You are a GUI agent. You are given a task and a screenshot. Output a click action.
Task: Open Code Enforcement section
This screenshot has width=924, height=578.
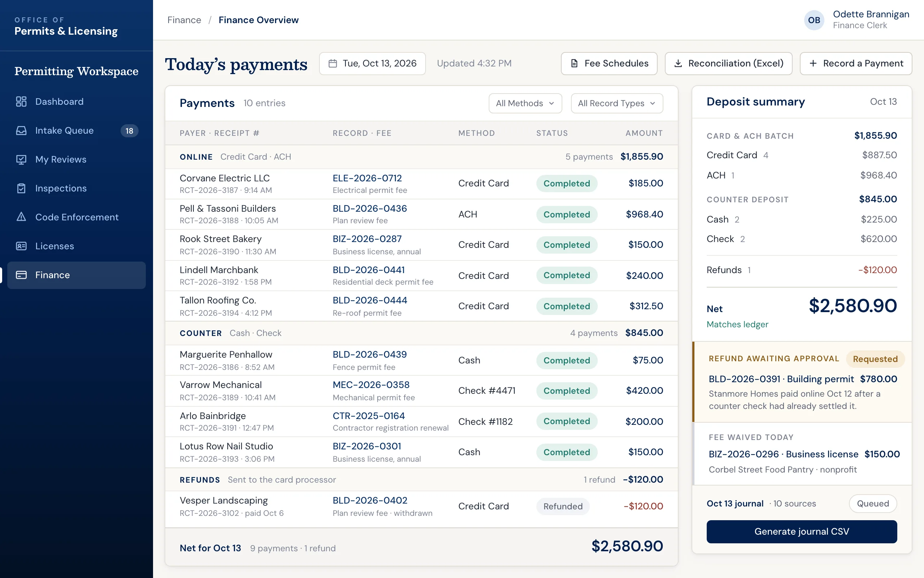point(77,217)
